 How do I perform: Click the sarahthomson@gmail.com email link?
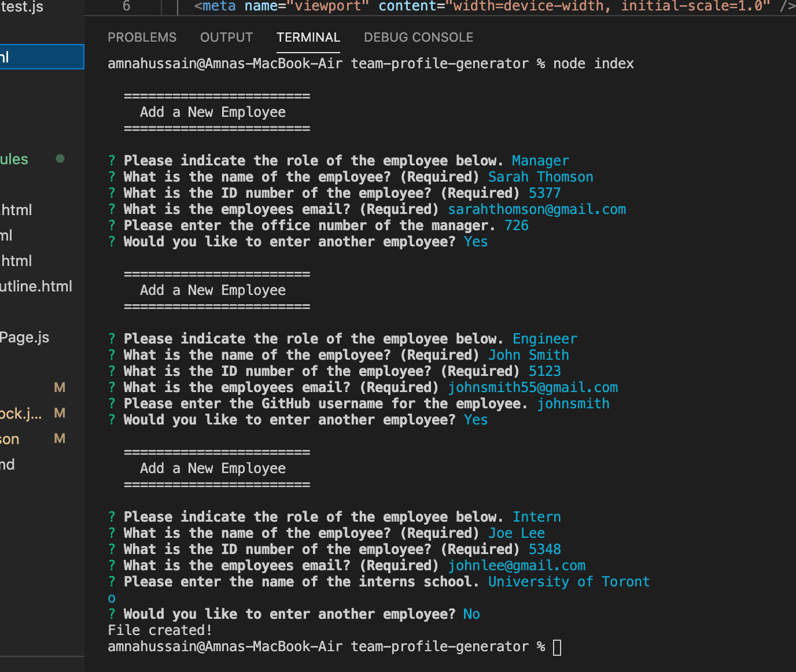tap(537, 209)
